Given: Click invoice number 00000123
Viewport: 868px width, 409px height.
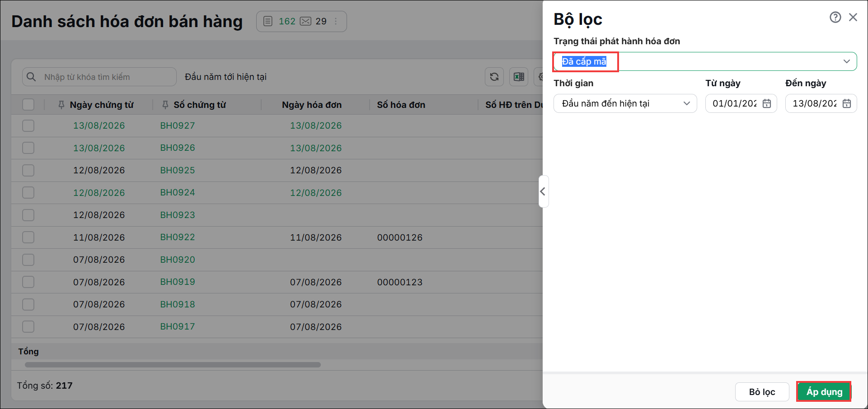Looking at the screenshot, I should [x=400, y=282].
